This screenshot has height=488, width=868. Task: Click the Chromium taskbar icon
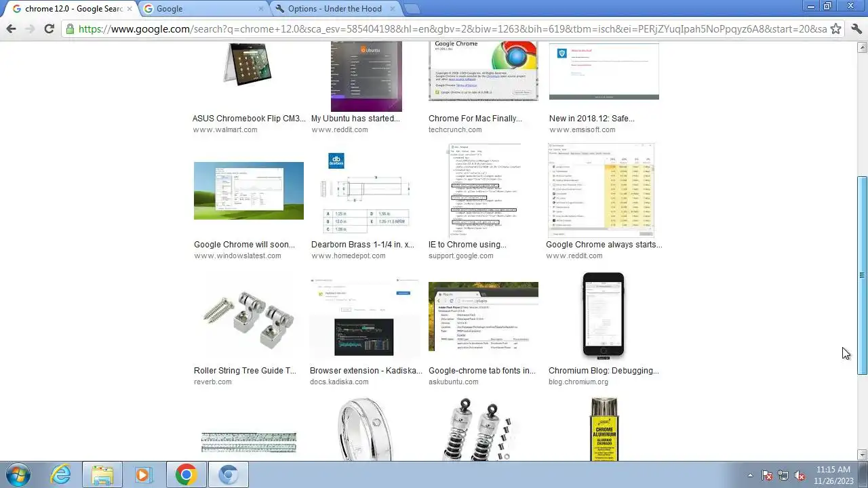point(228,474)
